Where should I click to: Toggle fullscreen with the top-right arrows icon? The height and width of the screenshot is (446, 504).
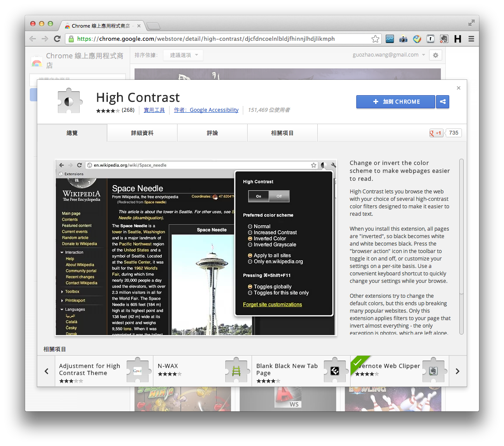471,23
